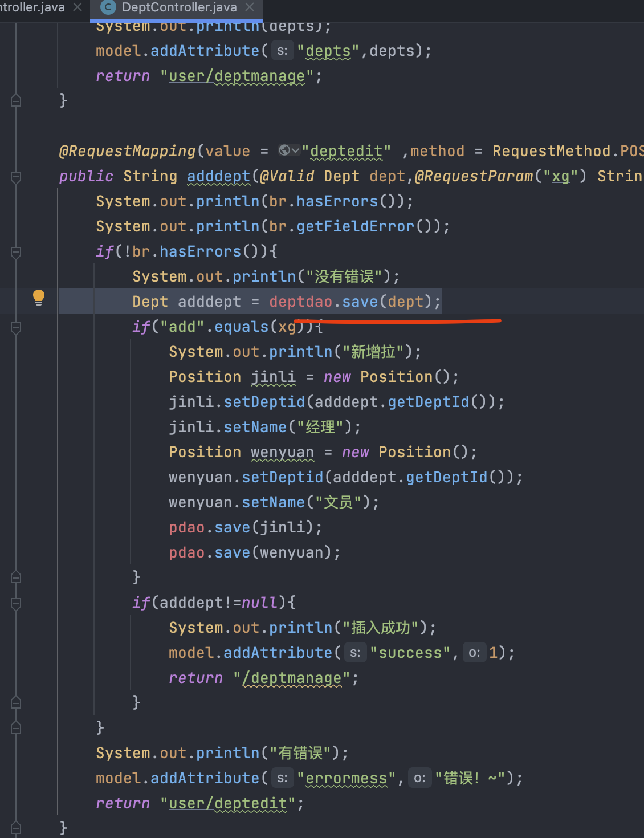Collapse the if(adddept!=null) block
This screenshot has width=644, height=838.
point(16,603)
